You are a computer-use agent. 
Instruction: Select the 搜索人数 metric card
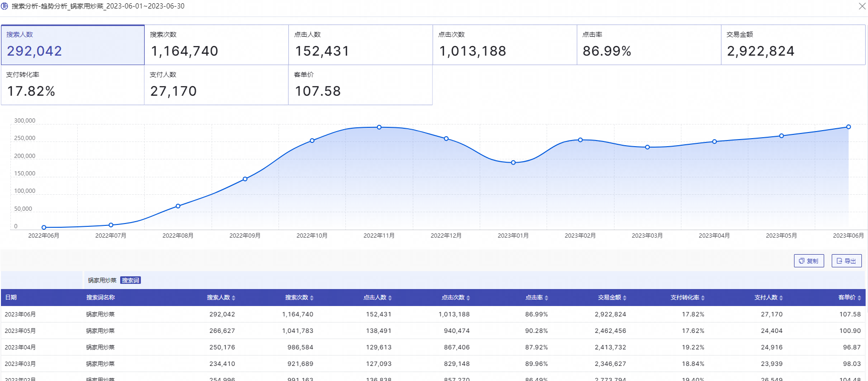pyautogui.click(x=73, y=45)
